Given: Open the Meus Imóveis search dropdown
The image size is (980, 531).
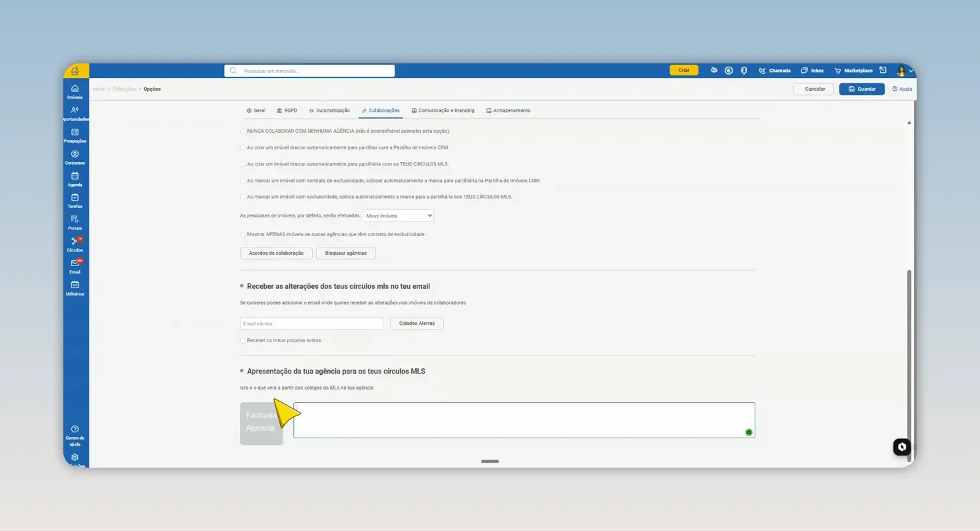Looking at the screenshot, I should click(399, 216).
